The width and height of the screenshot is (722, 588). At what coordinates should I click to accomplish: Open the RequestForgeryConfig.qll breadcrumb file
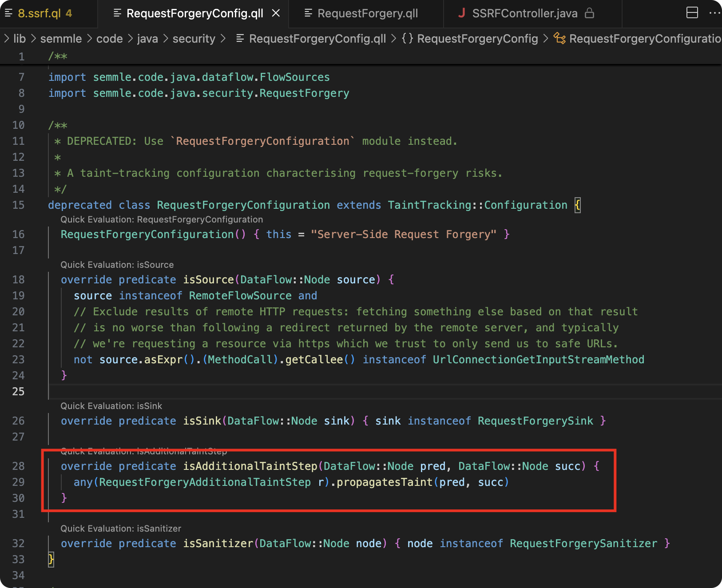(x=317, y=39)
